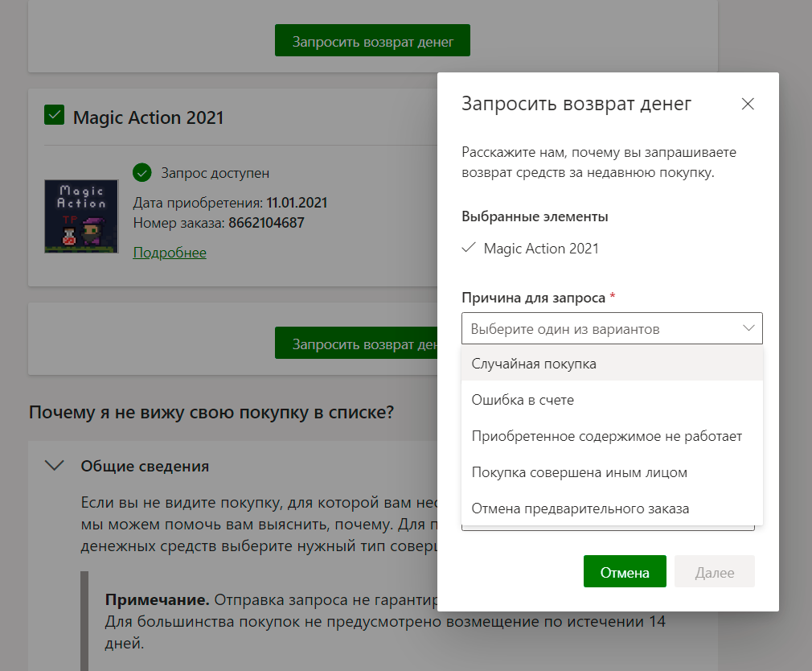Click the 'Выбранные элементы' label

point(535,216)
